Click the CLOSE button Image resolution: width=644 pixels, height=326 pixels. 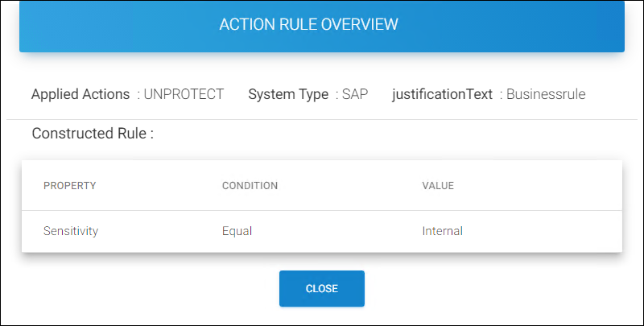tap(321, 288)
